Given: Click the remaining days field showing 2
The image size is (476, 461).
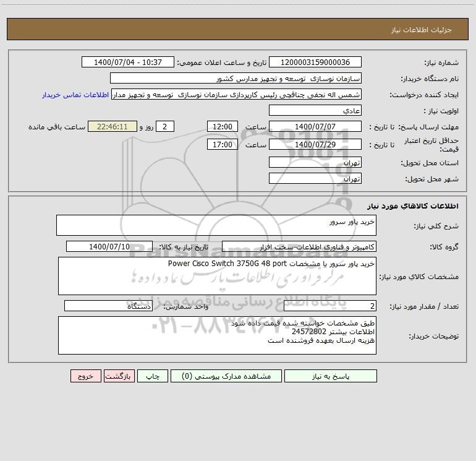Looking at the screenshot, I should [x=165, y=126].
